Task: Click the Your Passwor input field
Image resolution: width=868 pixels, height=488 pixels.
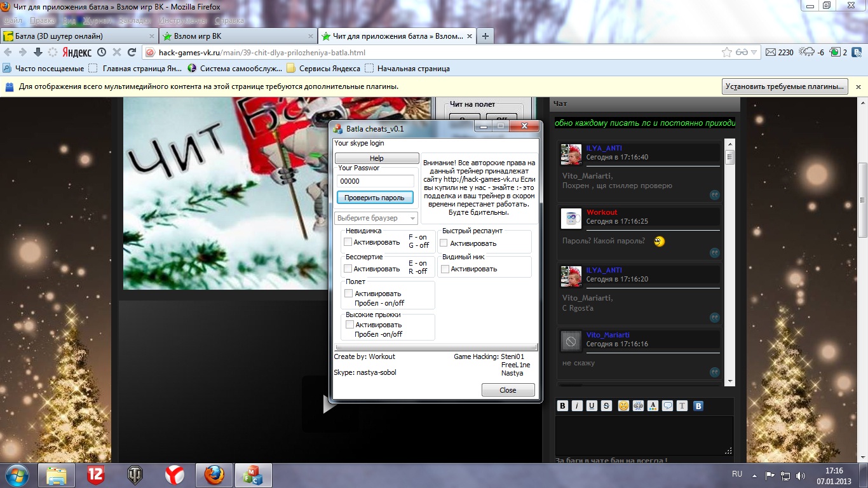Action: coord(375,181)
